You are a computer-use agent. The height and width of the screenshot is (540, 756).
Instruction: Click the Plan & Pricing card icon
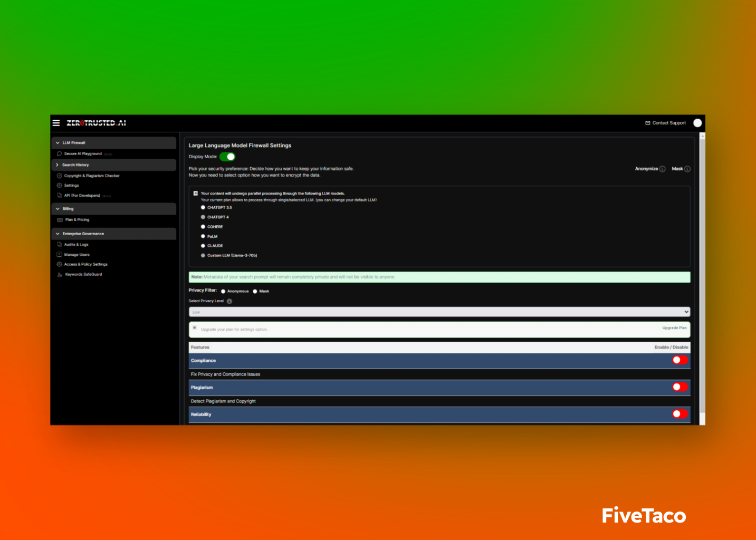coord(60,219)
